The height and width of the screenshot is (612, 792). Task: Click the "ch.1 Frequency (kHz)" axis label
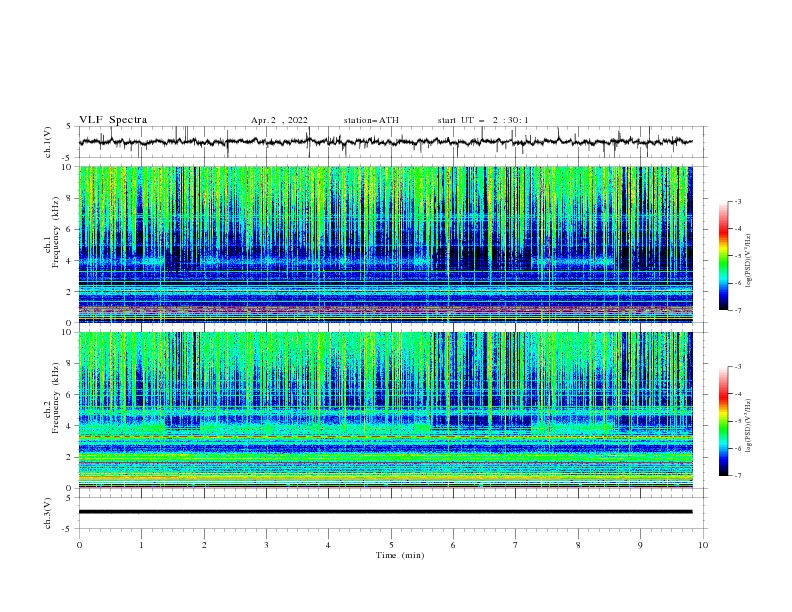53,233
